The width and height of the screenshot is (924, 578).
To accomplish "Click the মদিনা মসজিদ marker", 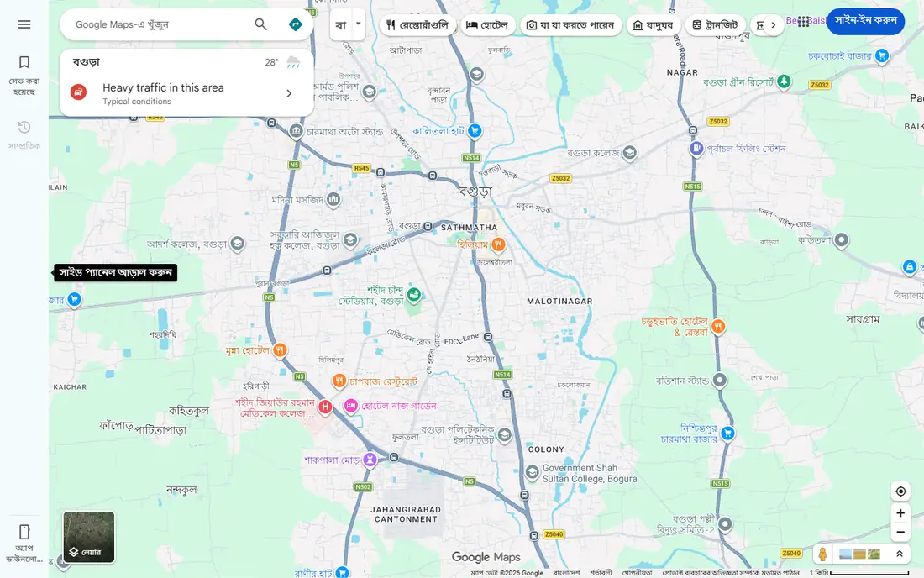I will click(333, 200).
